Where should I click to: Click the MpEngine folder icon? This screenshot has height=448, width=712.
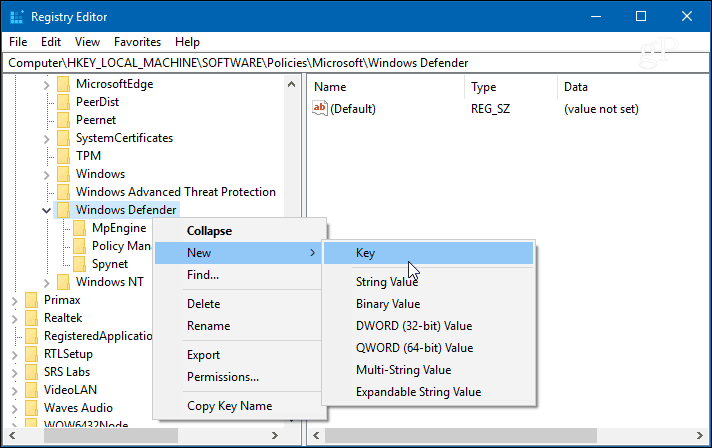click(79, 228)
